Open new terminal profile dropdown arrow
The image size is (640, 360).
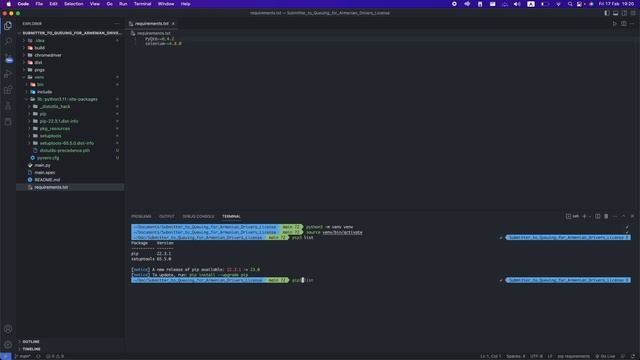(x=590, y=216)
